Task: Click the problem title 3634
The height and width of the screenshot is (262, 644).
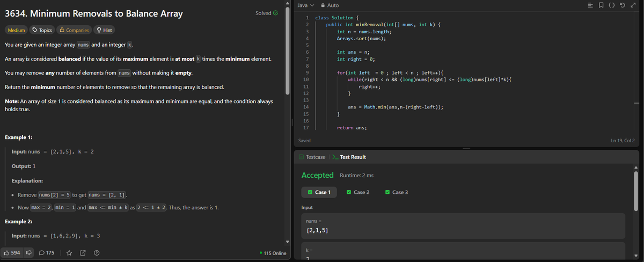Action: (93, 13)
